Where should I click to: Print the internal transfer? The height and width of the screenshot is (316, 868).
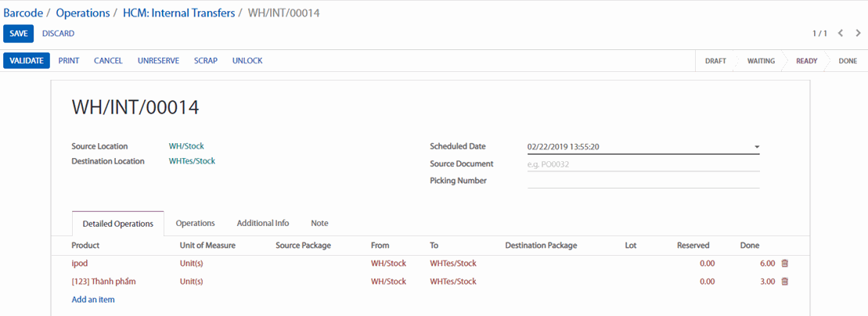coord(69,60)
